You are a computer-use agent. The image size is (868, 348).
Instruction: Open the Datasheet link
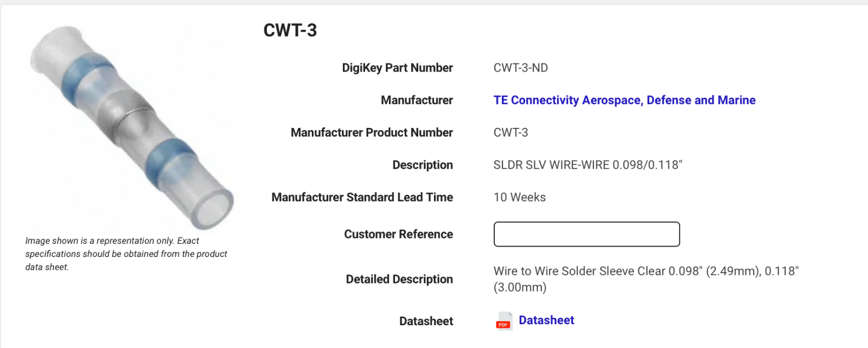coord(546,320)
